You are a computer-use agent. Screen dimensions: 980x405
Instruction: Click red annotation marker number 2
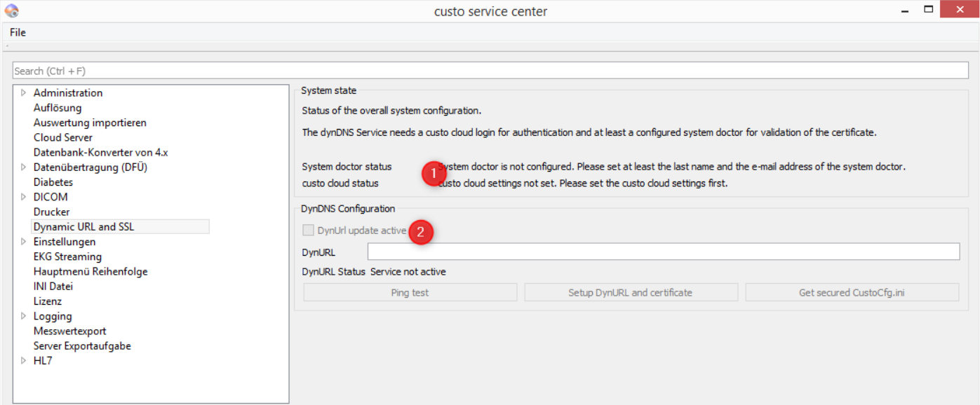pyautogui.click(x=421, y=232)
